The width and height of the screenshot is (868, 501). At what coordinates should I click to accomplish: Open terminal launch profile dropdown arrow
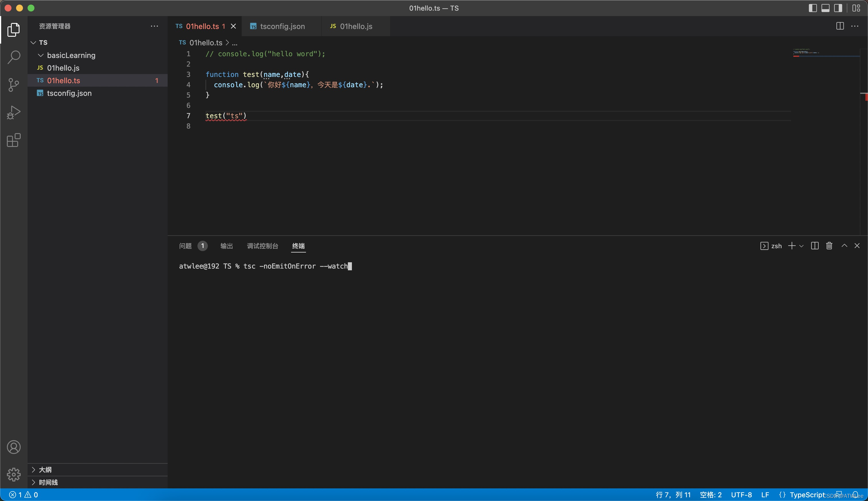point(801,246)
